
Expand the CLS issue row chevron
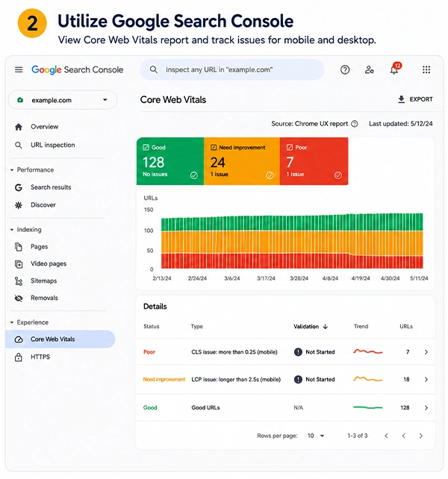tap(426, 352)
